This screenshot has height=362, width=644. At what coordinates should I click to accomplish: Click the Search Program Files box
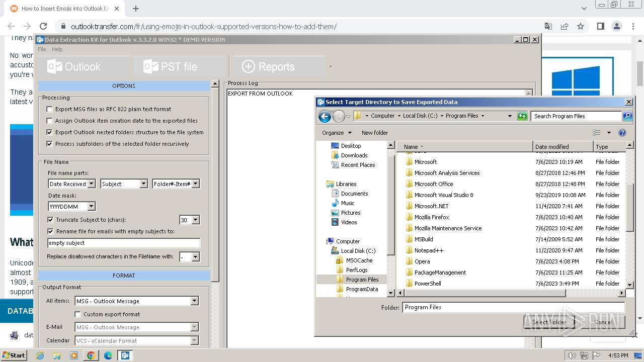576,116
